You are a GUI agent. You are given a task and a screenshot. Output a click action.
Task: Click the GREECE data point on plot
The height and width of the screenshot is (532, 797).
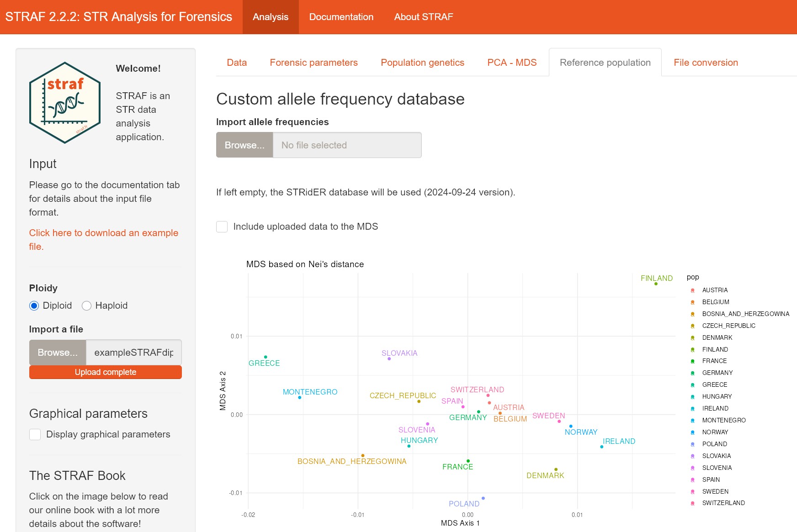point(266,357)
